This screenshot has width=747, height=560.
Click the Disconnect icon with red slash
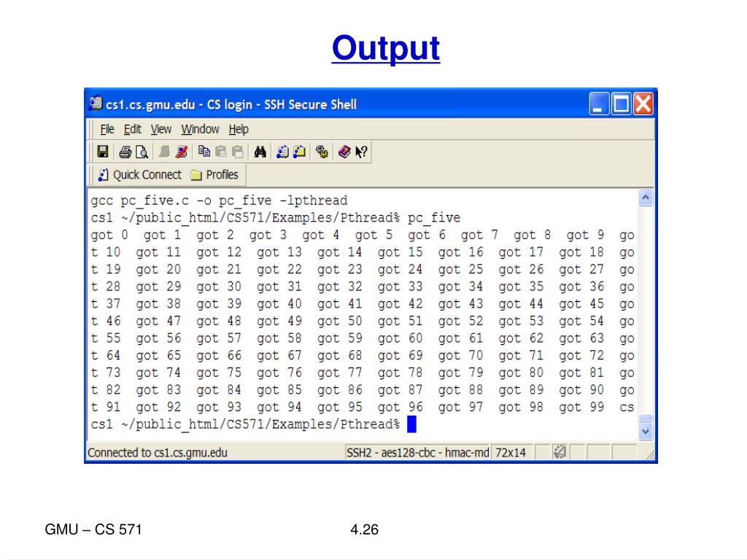coord(181,152)
